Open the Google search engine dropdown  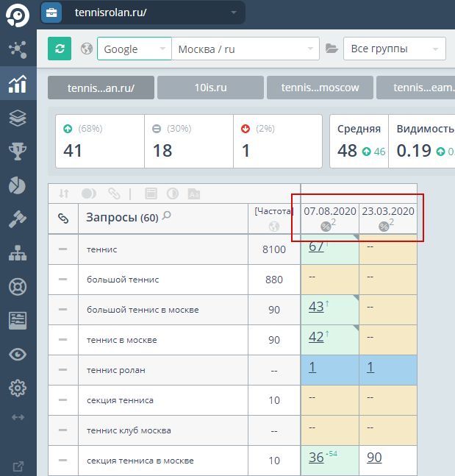(x=134, y=49)
